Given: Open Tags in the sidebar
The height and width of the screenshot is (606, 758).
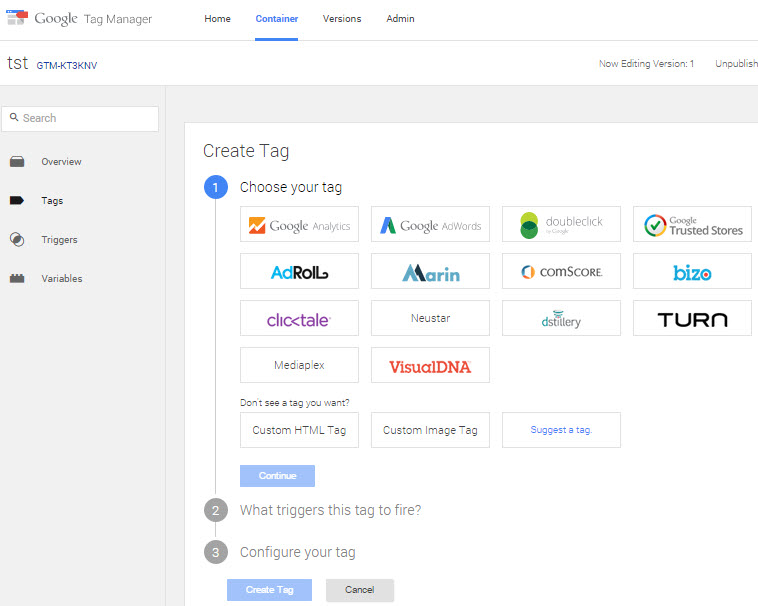Looking at the screenshot, I should click(52, 201).
